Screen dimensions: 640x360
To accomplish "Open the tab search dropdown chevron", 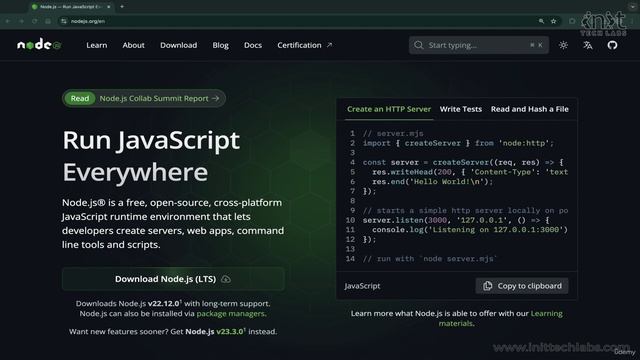I will coord(633,6).
